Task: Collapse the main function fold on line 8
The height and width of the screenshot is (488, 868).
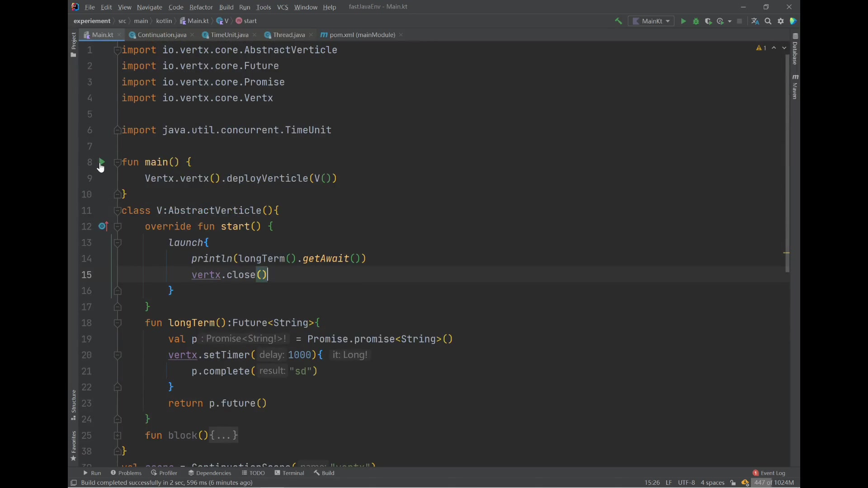Action: point(118,162)
